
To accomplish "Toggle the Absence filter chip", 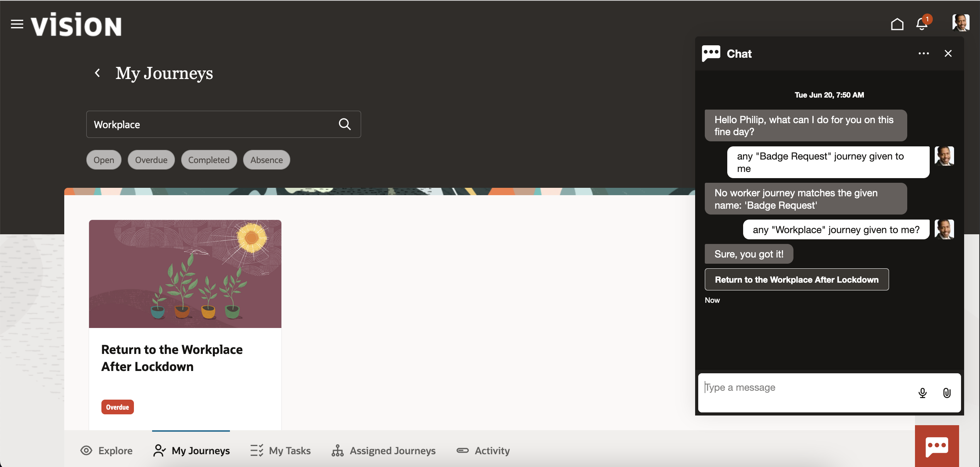I will [x=266, y=160].
